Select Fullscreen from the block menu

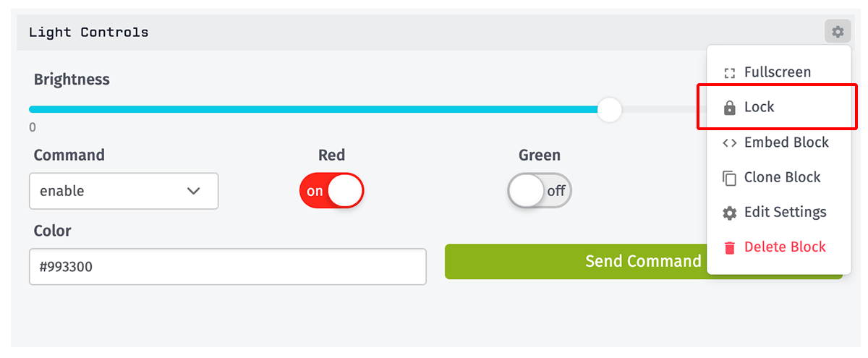tap(778, 72)
